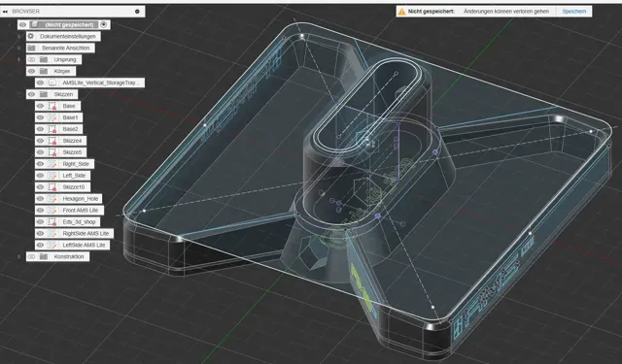Viewport: 622px width, 364px height.
Task: Show the Ursprung folder via its eye icon
Action: pos(32,59)
